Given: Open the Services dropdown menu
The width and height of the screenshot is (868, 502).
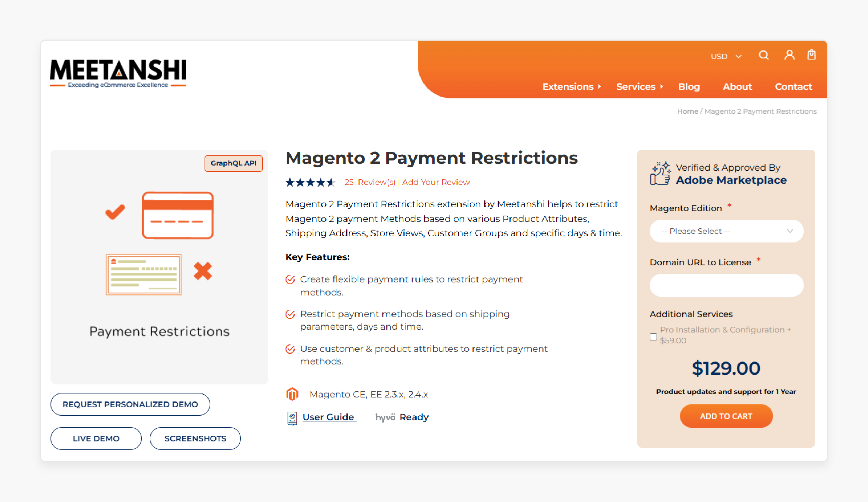Looking at the screenshot, I should [x=635, y=86].
